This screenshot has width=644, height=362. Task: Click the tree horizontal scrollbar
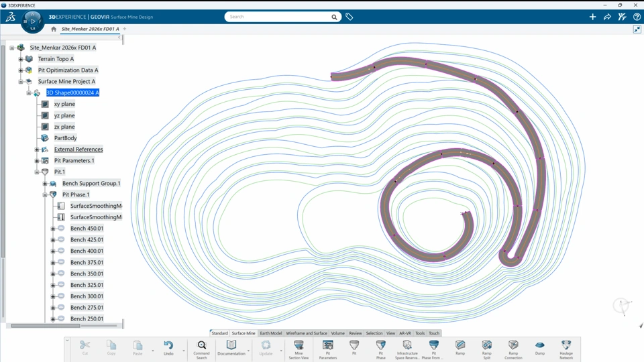[x=45, y=326]
